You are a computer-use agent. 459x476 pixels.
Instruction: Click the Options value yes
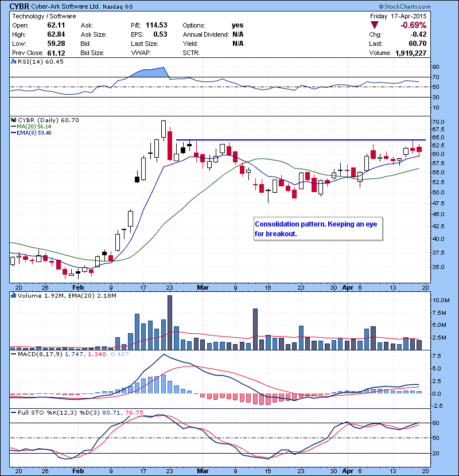[x=238, y=25]
